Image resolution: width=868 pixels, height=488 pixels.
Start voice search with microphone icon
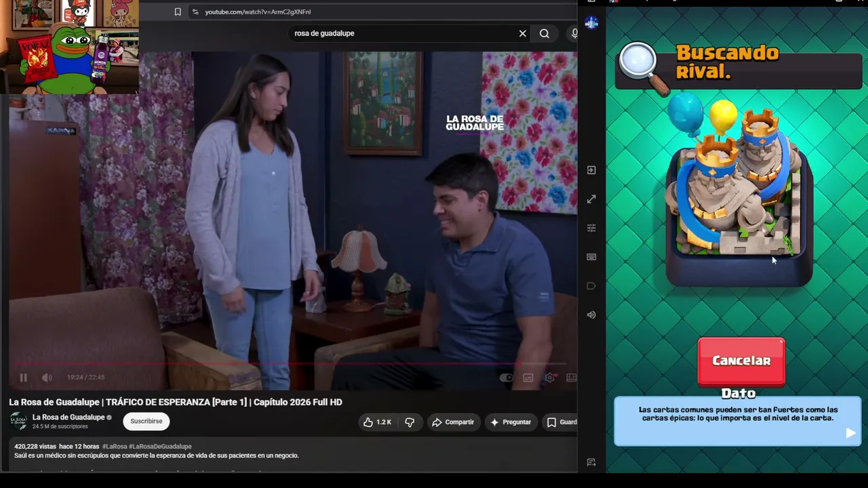pos(574,33)
